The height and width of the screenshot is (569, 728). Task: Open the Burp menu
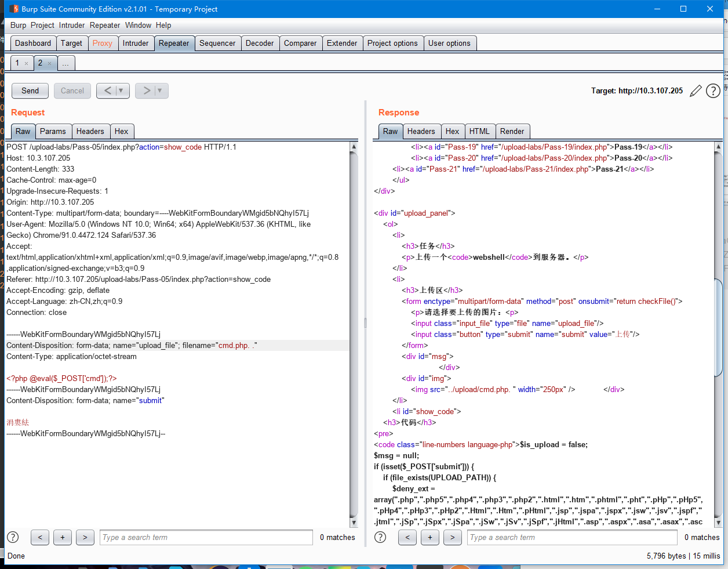19,25
